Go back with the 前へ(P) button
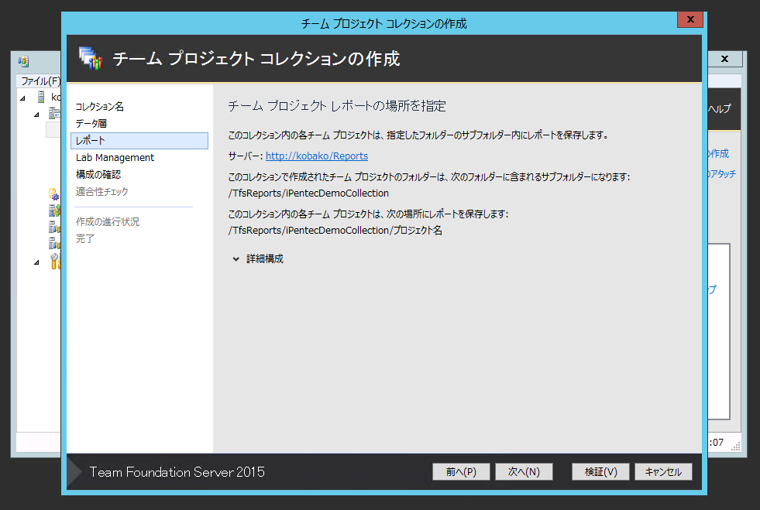 pyautogui.click(x=461, y=472)
